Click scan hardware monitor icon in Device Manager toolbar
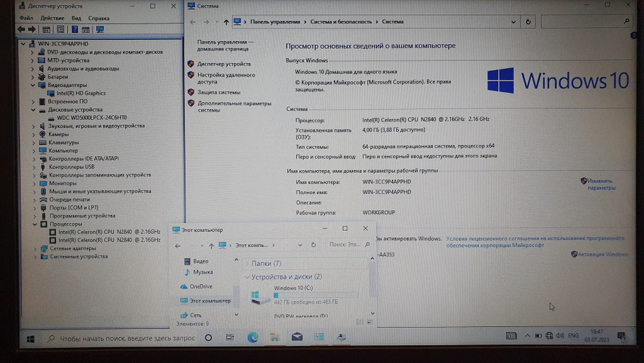This screenshot has height=363, width=644. (100, 29)
